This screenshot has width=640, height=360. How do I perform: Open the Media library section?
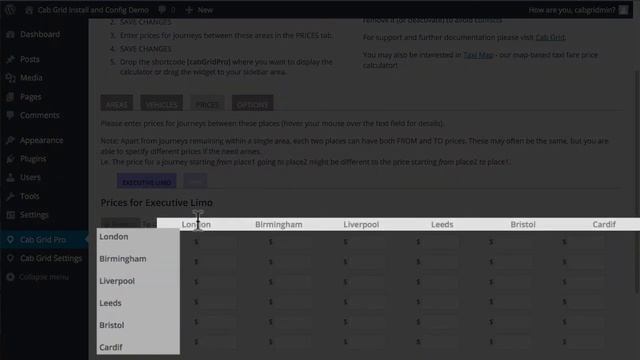(31, 78)
